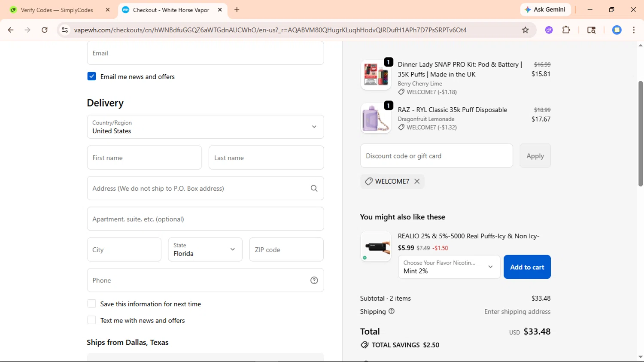Screen dimensions: 644x362
Task: Click the WELCOME7 tag icon in applied code
Action: (x=368, y=182)
